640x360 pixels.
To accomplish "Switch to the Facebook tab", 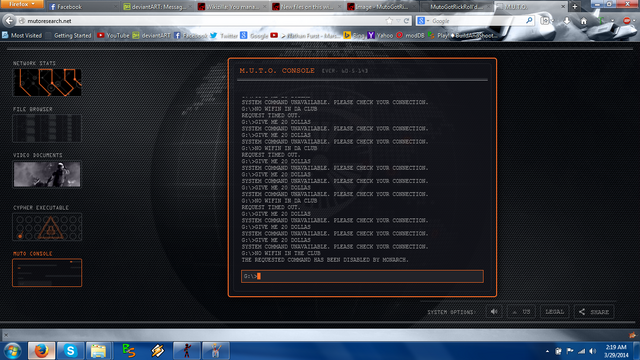I will click(x=82, y=7).
